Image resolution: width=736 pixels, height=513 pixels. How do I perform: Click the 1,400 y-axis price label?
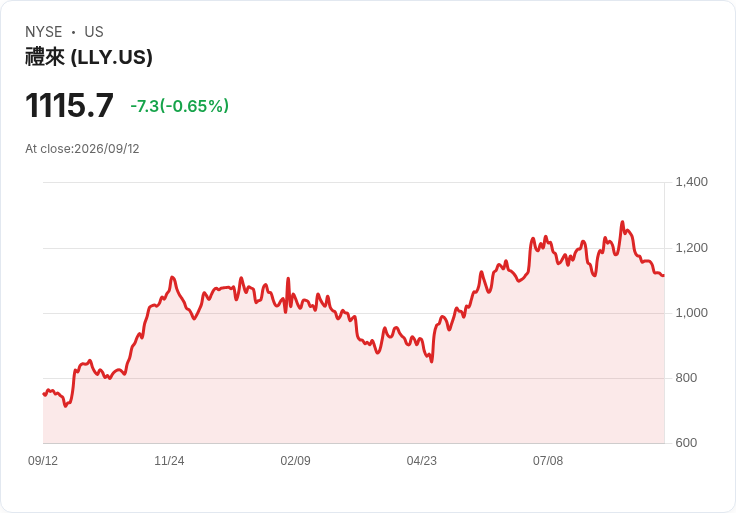[x=691, y=182]
